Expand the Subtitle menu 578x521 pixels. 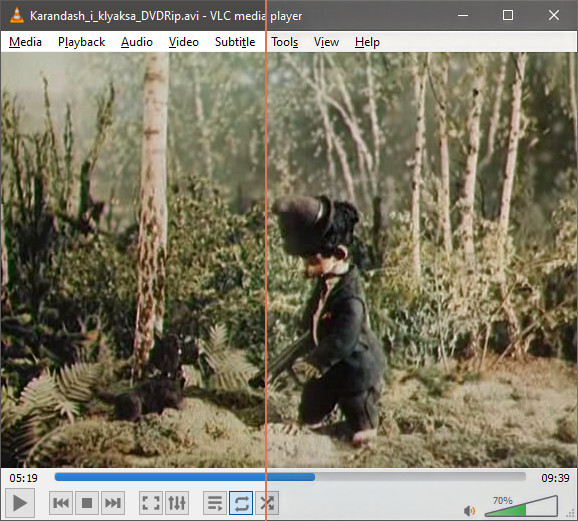235,42
